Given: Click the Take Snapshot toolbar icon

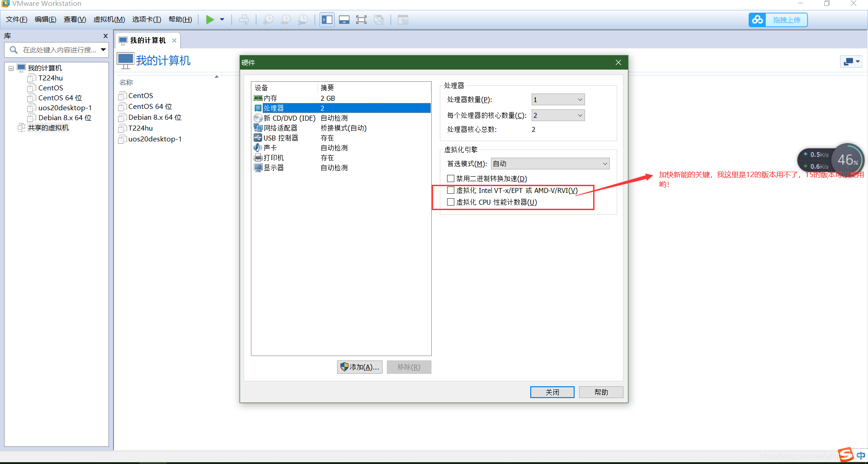Looking at the screenshot, I should pos(268,19).
